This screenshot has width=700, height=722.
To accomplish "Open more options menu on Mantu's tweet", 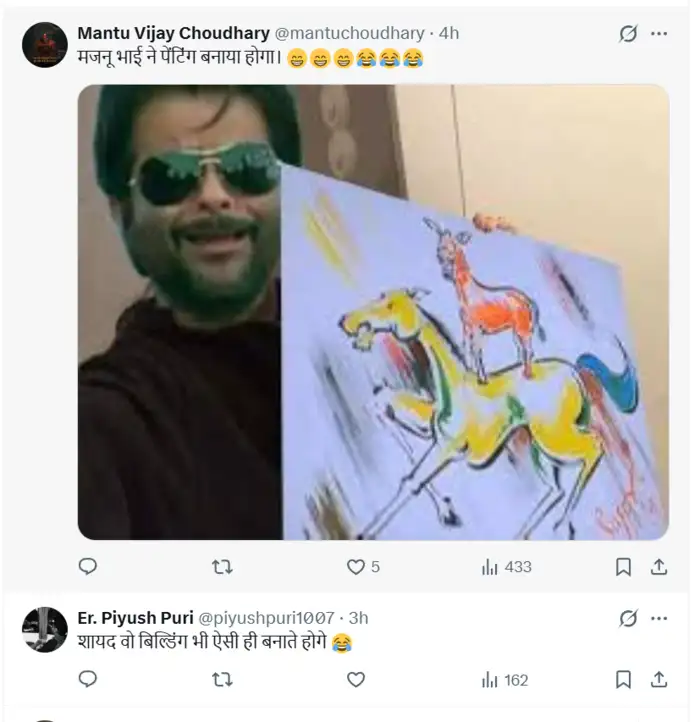I will (x=659, y=33).
